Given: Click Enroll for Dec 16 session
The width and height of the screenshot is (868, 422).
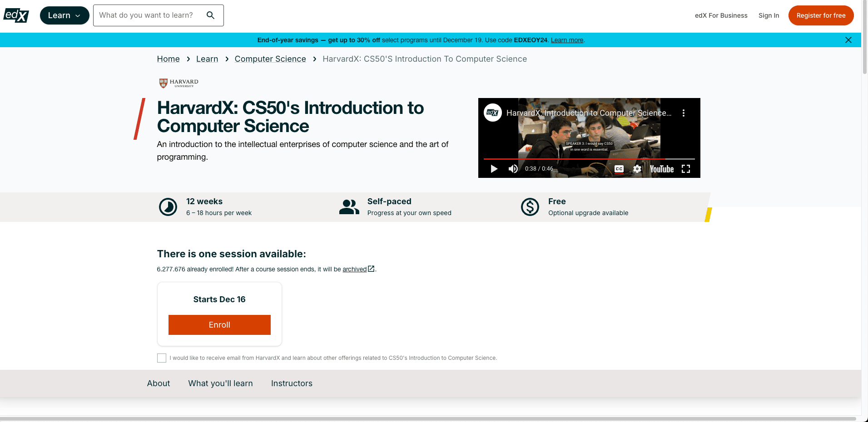Looking at the screenshot, I should click(x=219, y=325).
